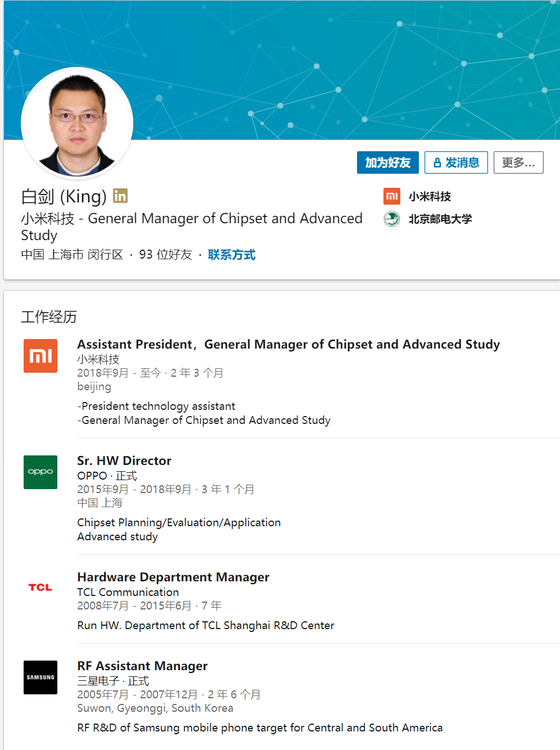The height and width of the screenshot is (750, 560).
Task: Click the RF R&D of Samsung description
Action: tap(260, 728)
